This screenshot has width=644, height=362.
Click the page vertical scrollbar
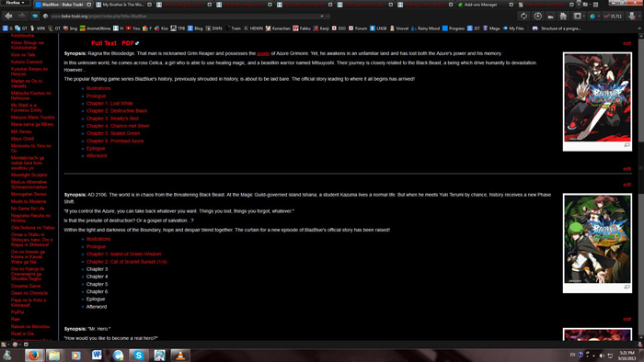click(x=640, y=187)
